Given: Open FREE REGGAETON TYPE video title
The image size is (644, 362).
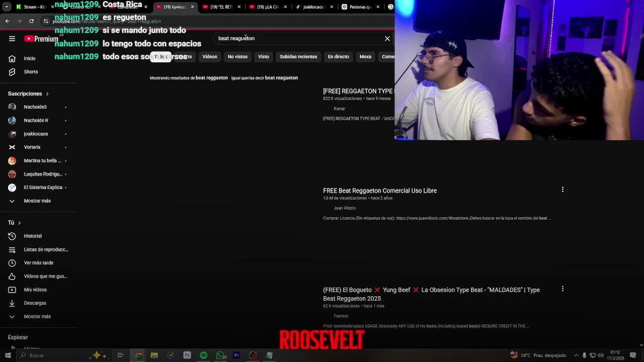Looking at the screenshot, I should point(358,91).
